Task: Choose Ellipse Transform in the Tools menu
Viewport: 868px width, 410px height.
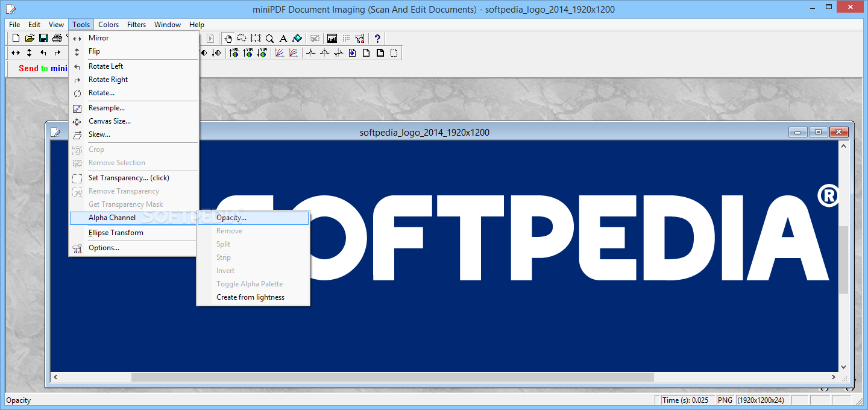Action: coord(134,233)
